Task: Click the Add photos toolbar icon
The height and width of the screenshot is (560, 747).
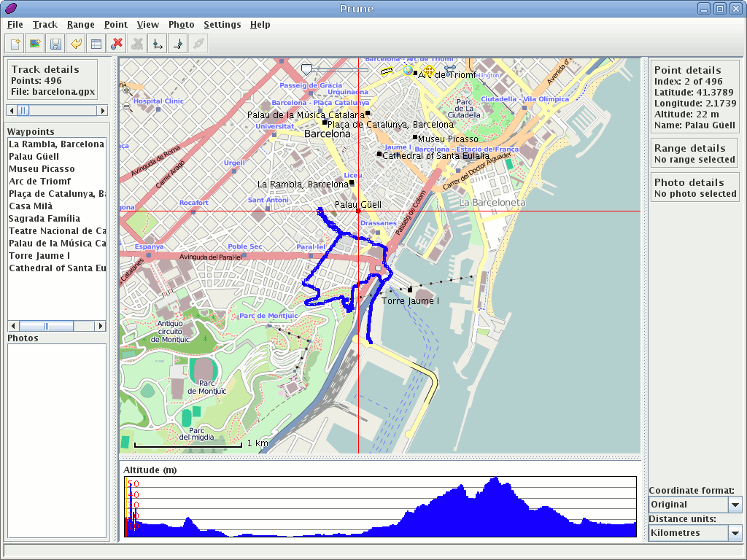Action: point(35,44)
